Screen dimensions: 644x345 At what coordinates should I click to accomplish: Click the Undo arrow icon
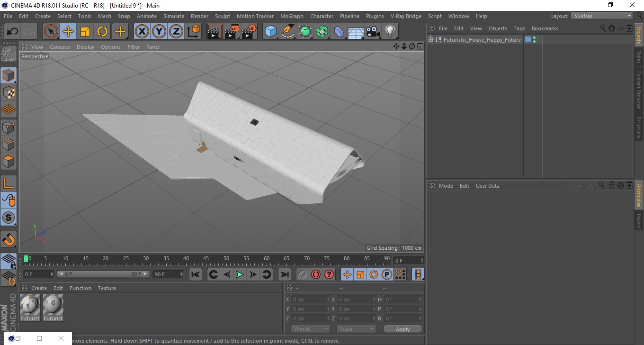(12, 32)
